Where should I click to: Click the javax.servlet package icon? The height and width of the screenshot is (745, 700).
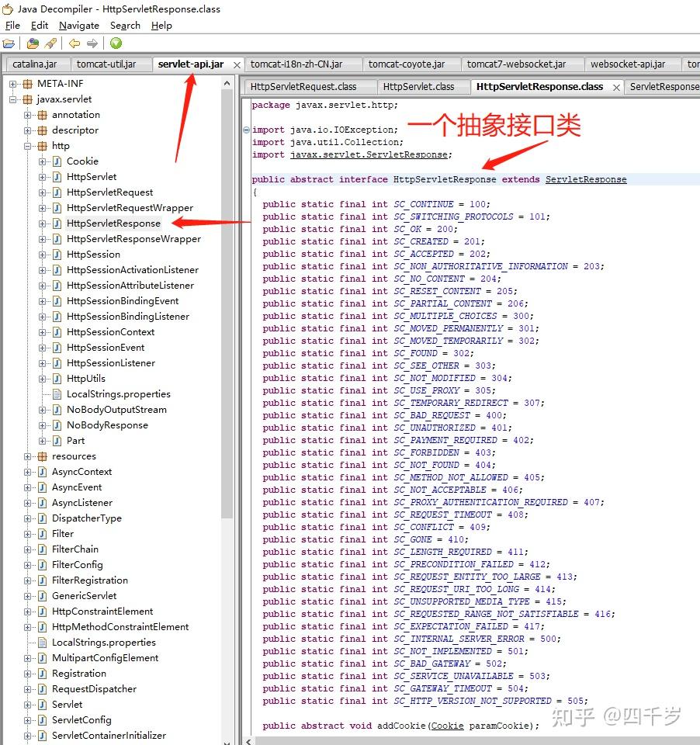point(28,100)
